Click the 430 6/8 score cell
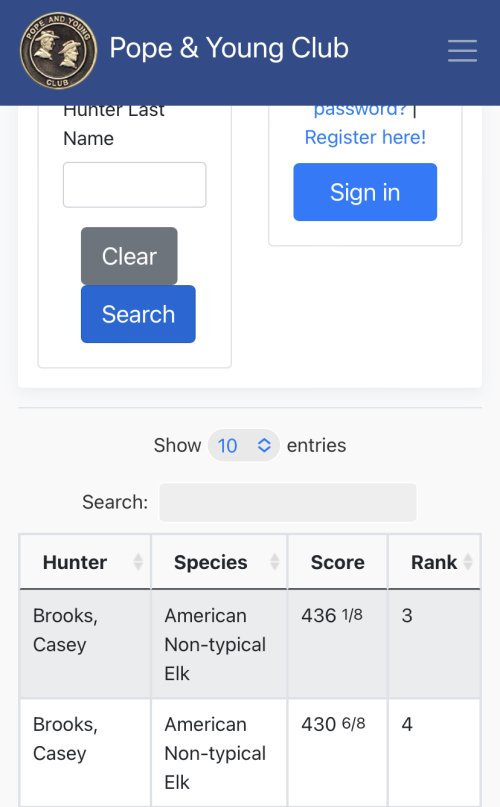This screenshot has height=807, width=500. tap(338, 752)
